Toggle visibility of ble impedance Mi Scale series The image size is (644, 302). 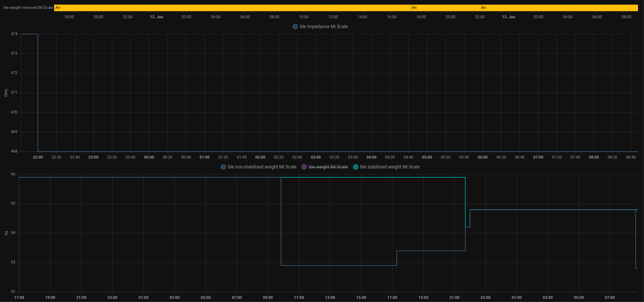tap(324, 27)
